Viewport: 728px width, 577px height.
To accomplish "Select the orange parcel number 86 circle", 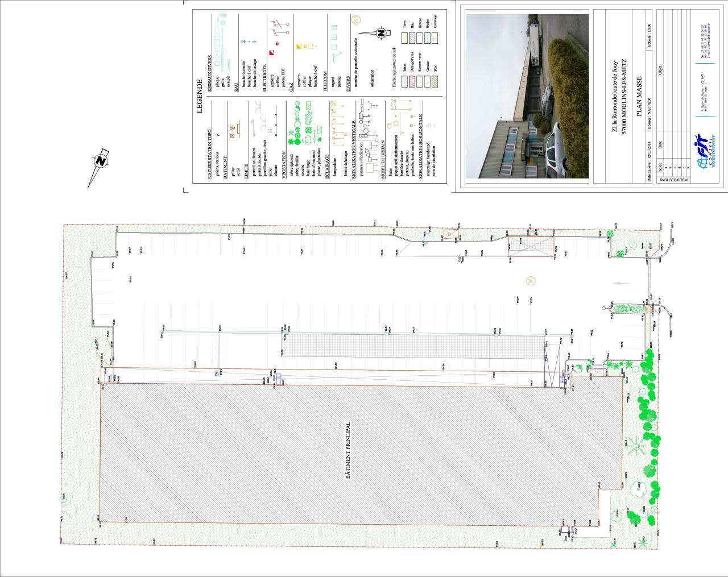I will 530,280.
